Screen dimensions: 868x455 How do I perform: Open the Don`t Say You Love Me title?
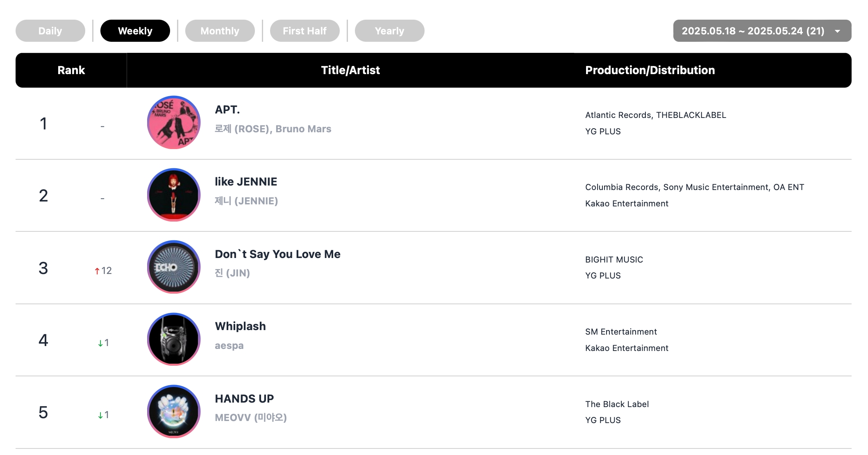coord(277,254)
